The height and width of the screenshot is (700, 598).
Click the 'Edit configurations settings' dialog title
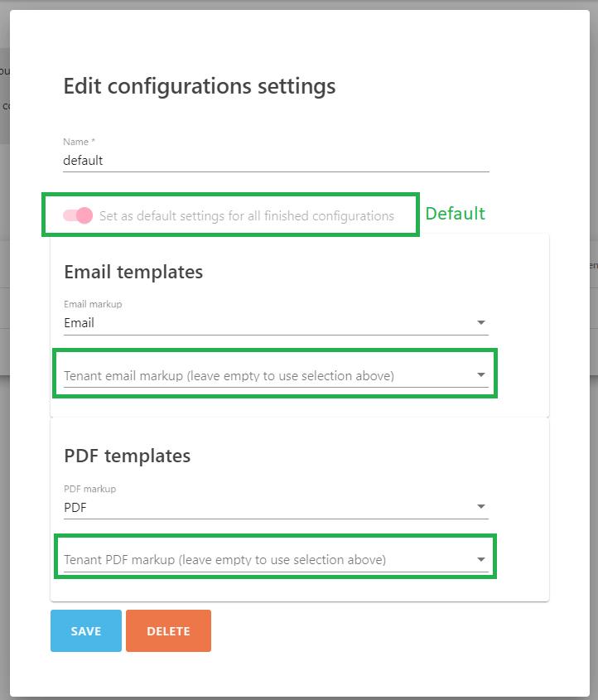tap(200, 86)
